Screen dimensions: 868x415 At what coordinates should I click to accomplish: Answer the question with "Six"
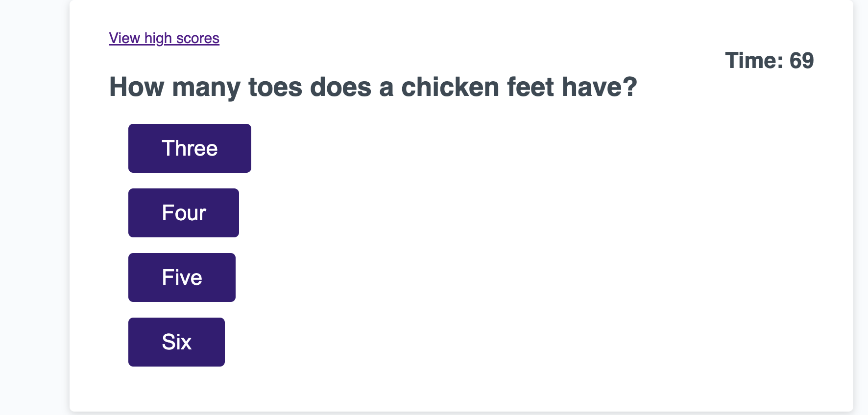pos(176,342)
